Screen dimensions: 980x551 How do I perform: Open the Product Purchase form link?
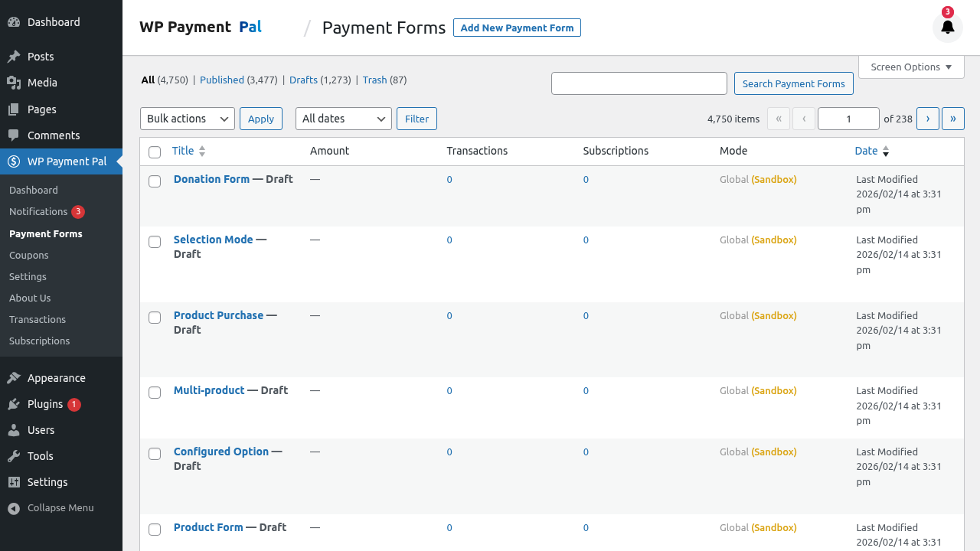point(218,315)
